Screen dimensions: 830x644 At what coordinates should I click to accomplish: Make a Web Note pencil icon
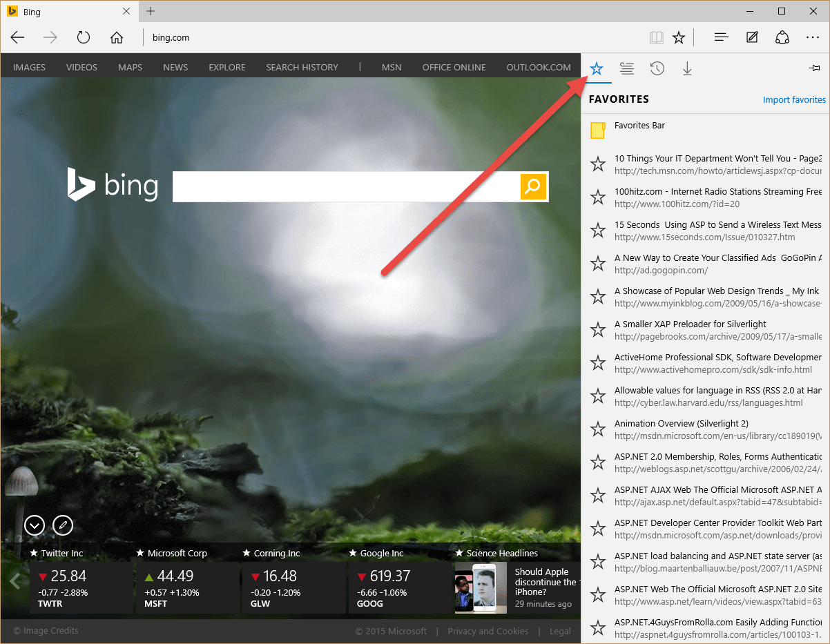tap(753, 37)
